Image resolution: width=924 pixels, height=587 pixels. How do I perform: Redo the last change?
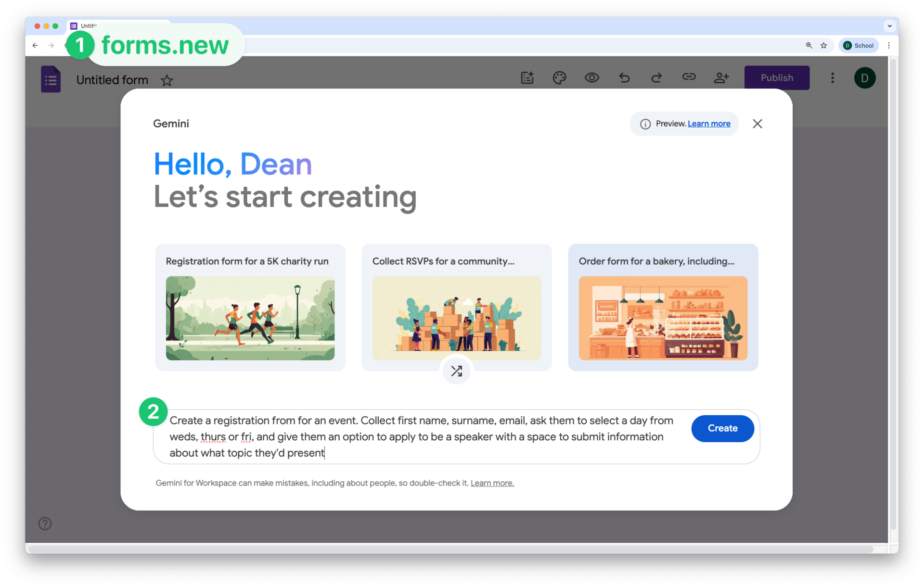coord(656,77)
